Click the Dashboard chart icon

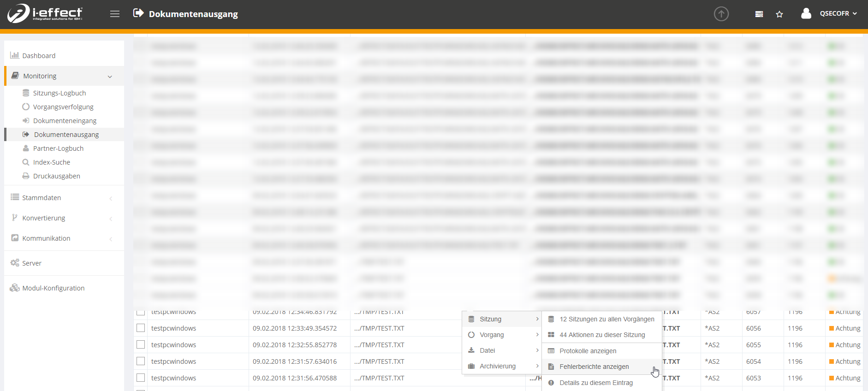pos(15,55)
